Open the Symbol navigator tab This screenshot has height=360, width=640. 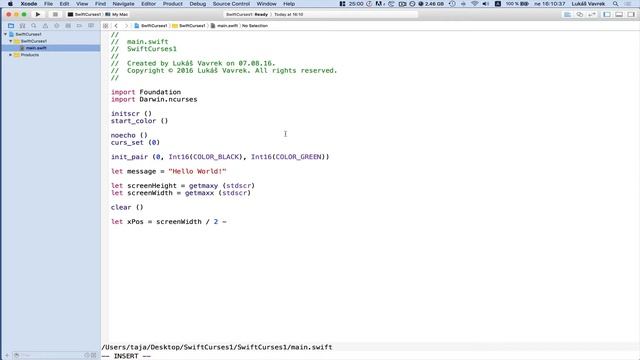(22, 26)
